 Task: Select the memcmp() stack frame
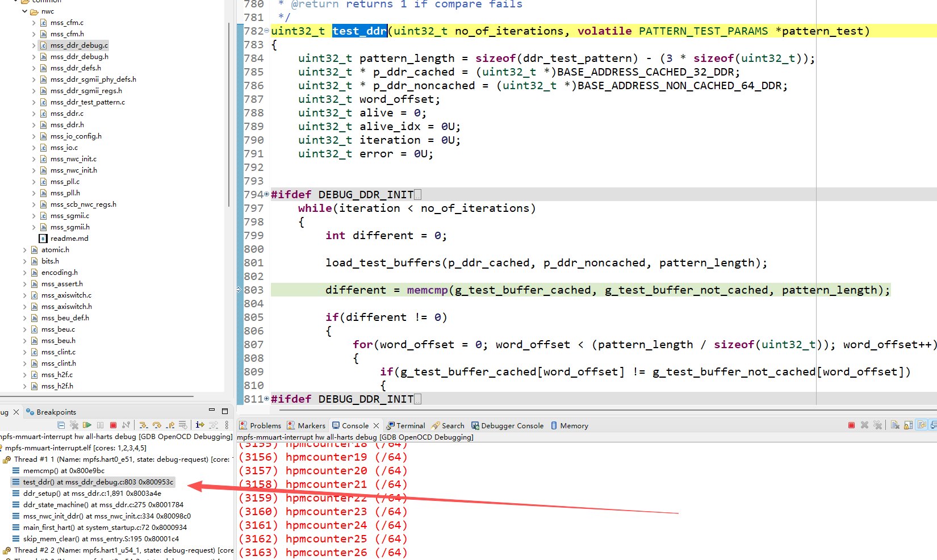(64, 471)
